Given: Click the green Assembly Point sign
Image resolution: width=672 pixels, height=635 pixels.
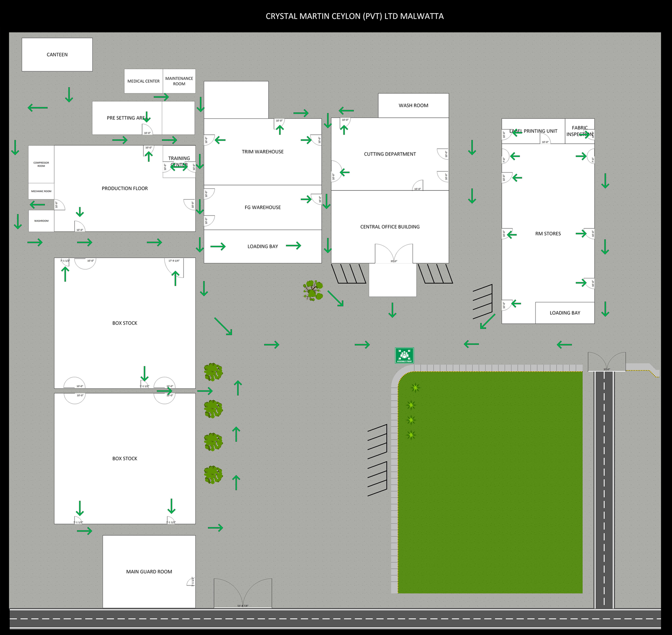Looking at the screenshot, I should tap(404, 355).
